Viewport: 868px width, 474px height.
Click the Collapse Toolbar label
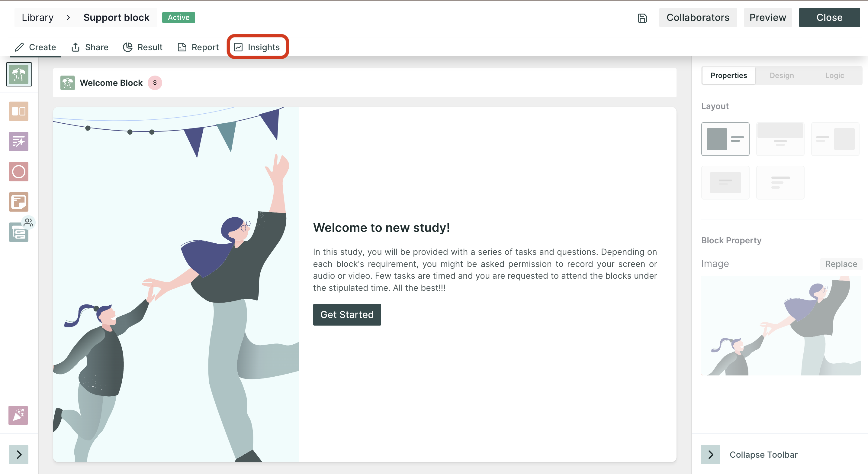point(764,454)
